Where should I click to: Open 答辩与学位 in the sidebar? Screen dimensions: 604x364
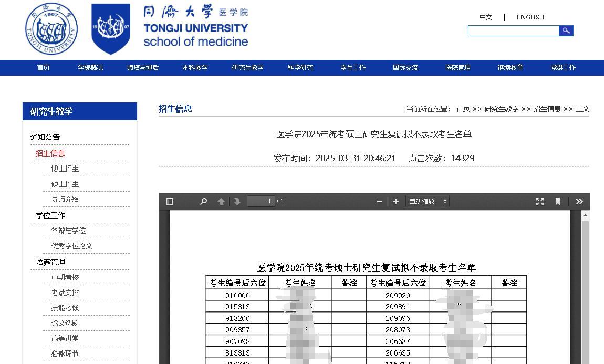[68, 231]
